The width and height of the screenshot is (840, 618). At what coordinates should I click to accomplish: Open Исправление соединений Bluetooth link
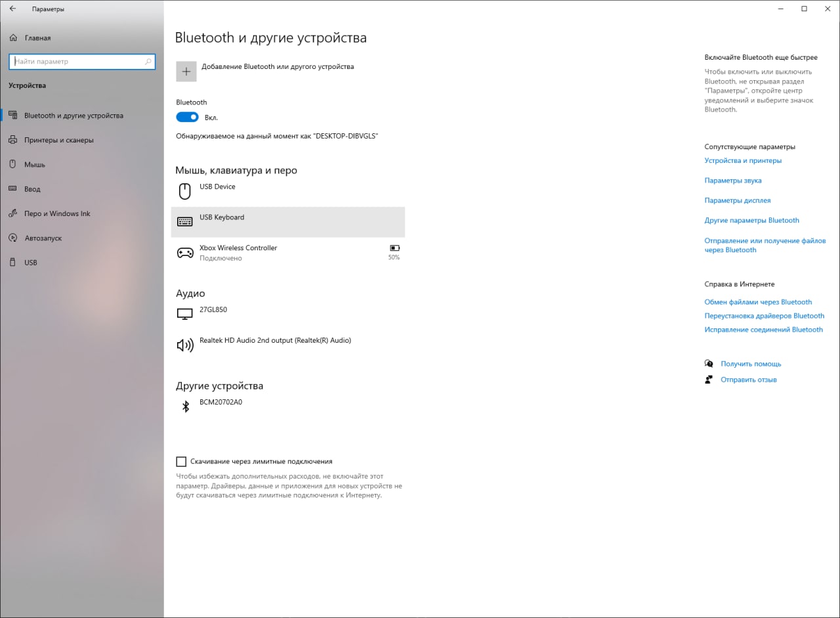pyautogui.click(x=764, y=330)
